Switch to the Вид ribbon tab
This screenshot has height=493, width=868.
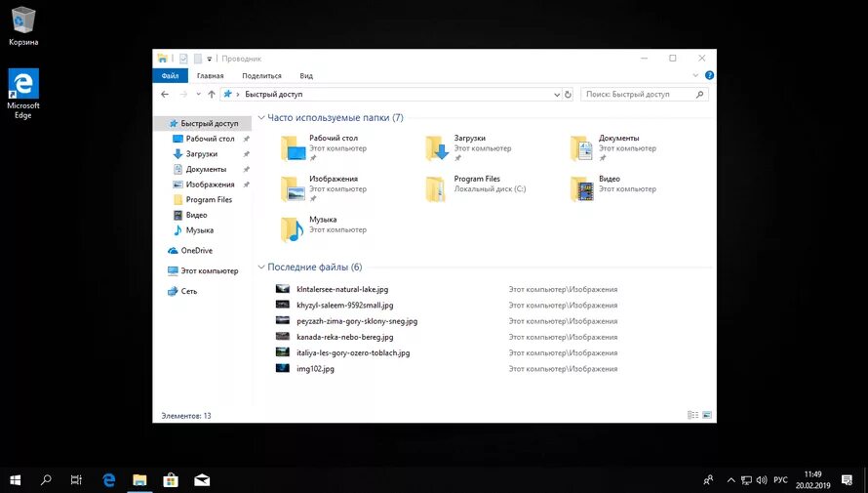(306, 76)
